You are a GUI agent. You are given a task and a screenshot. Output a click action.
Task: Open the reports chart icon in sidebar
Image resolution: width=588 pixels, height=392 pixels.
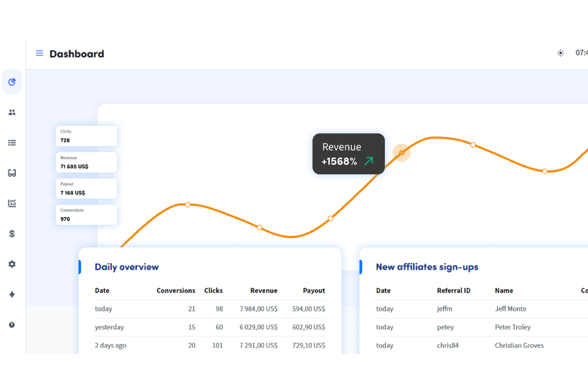click(x=12, y=203)
